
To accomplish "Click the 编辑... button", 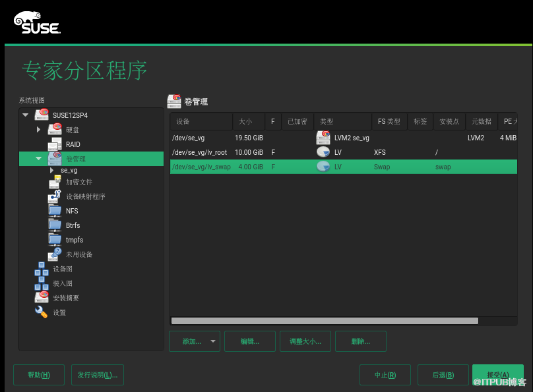I will 249,341.
